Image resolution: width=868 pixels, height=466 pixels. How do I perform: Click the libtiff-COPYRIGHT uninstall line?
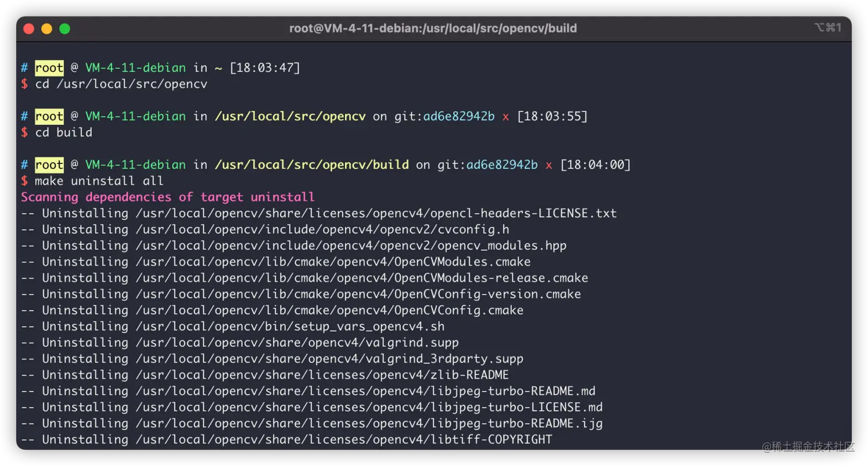286,439
